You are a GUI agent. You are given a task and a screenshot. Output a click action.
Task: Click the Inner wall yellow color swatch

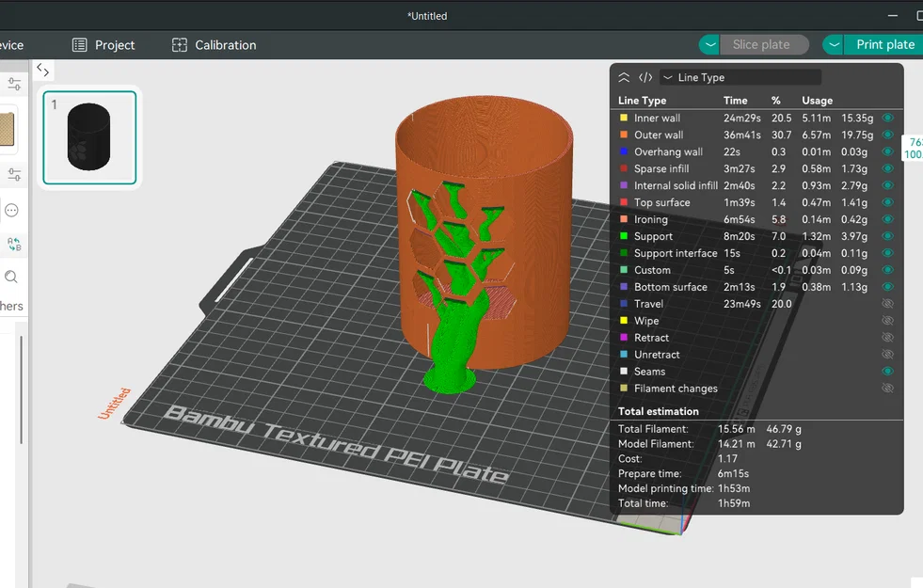click(x=624, y=118)
